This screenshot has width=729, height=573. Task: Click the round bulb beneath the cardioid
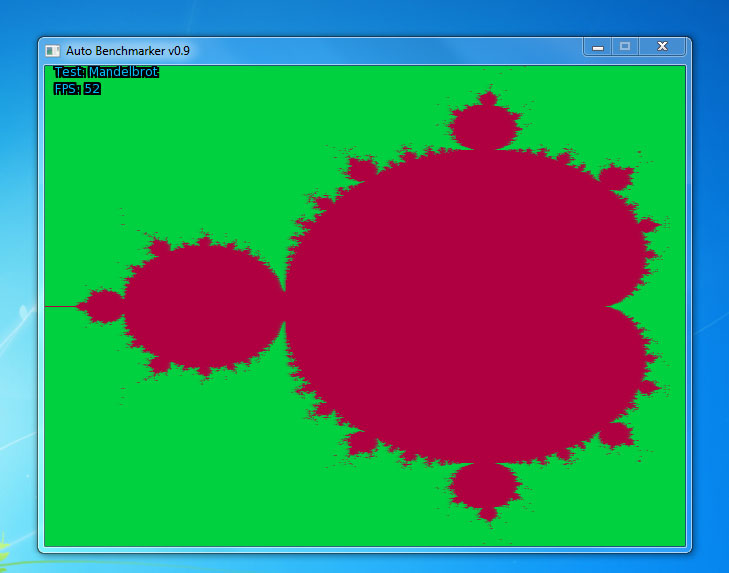pos(487,486)
